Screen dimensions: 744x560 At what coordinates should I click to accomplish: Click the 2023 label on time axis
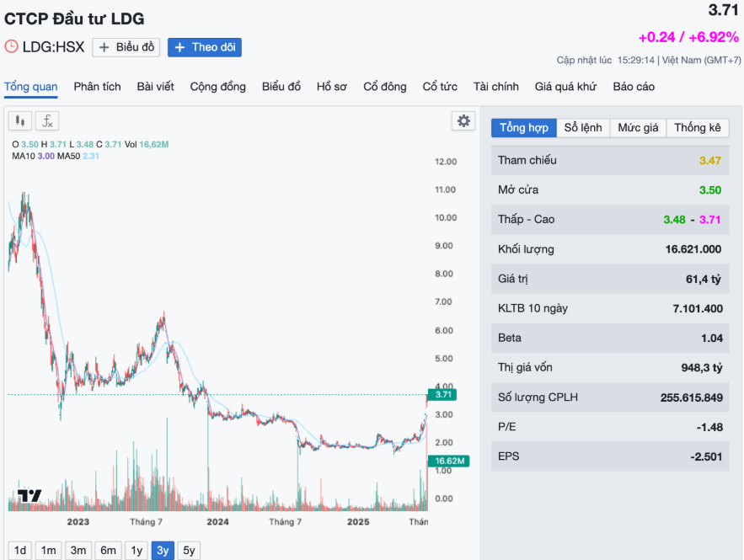point(78,521)
